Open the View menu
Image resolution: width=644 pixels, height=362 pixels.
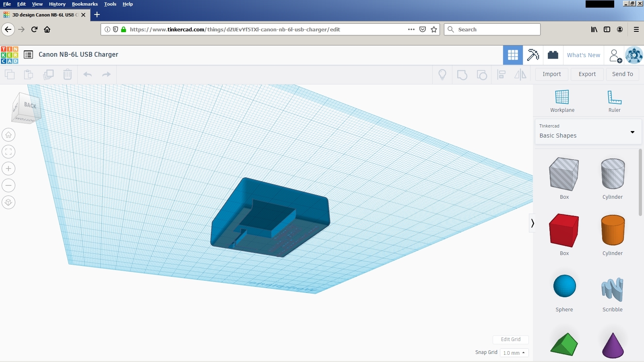pos(37,4)
